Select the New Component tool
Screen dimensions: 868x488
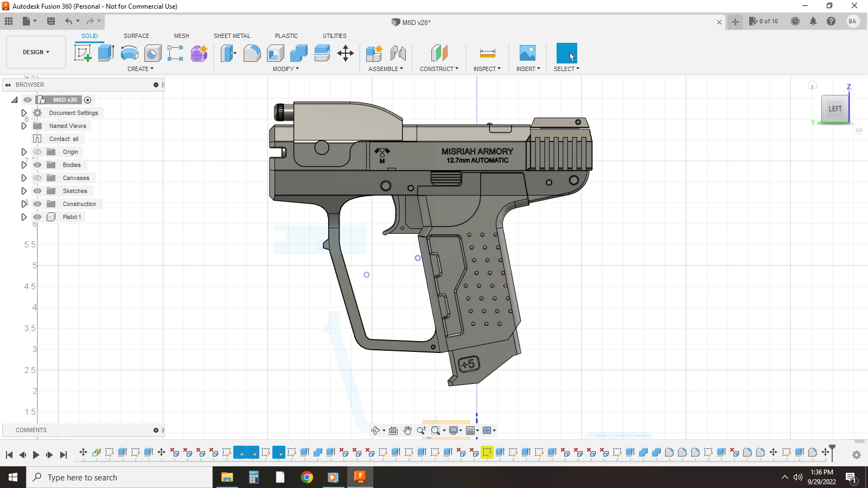[374, 53]
